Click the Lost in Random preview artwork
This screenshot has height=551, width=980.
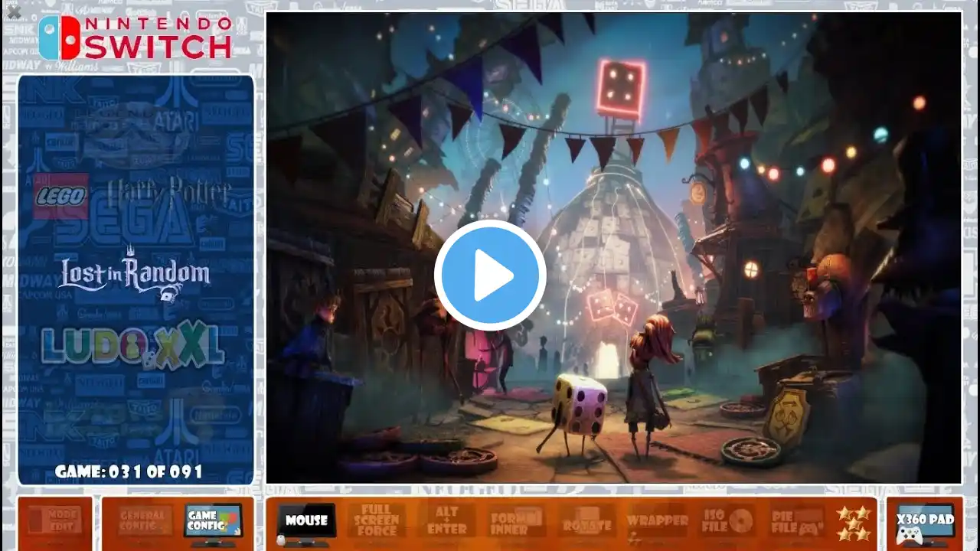click(x=613, y=248)
